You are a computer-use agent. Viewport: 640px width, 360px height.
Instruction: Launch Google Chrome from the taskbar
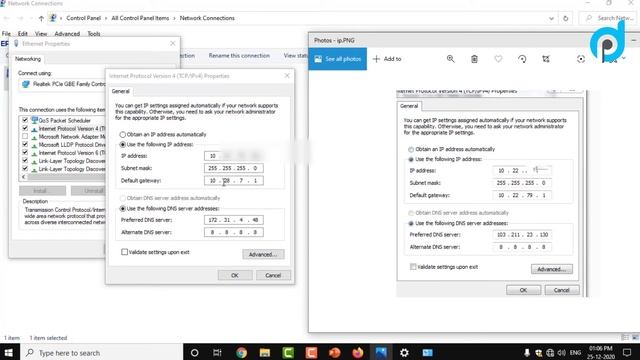point(241,352)
